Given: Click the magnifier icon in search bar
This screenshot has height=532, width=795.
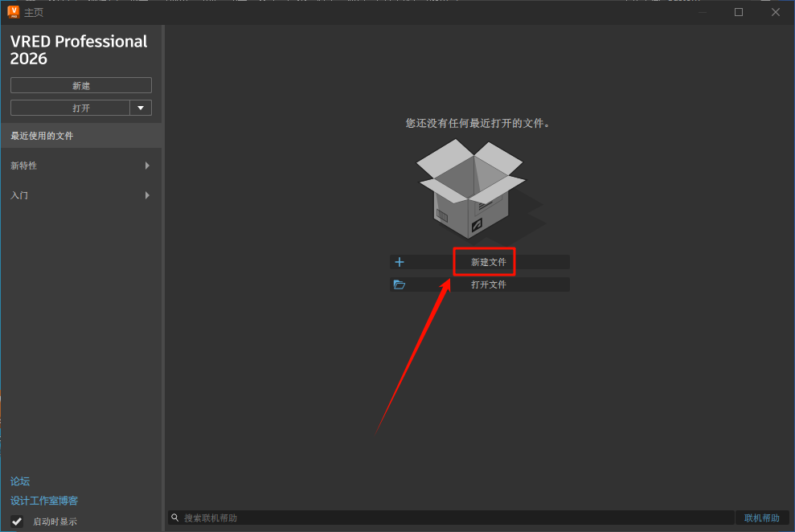Looking at the screenshot, I should [x=175, y=518].
